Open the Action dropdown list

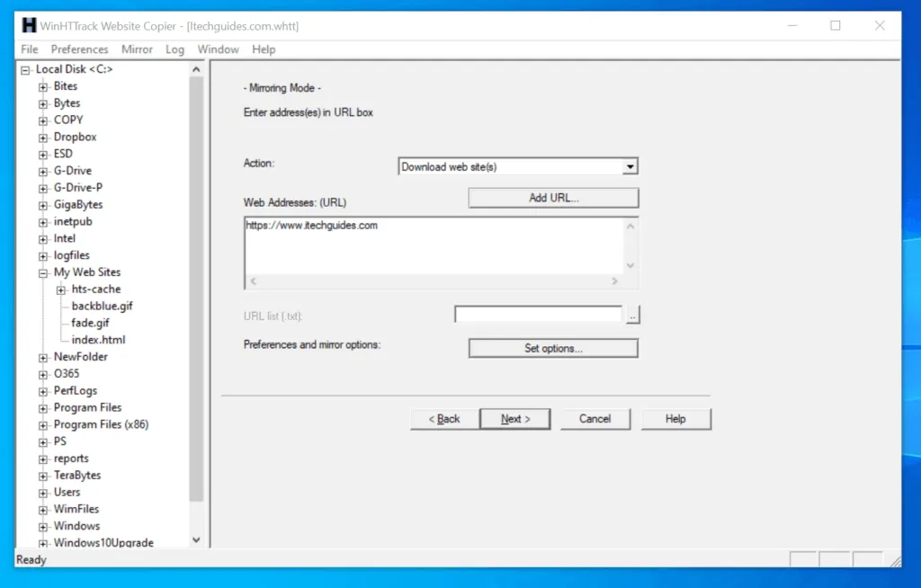(x=630, y=167)
